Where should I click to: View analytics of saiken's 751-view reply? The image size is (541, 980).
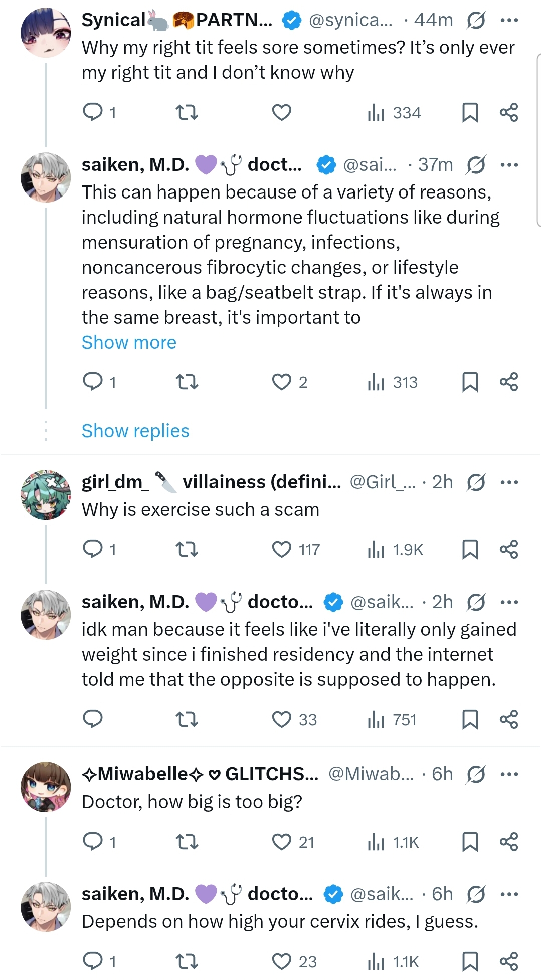[x=392, y=720]
